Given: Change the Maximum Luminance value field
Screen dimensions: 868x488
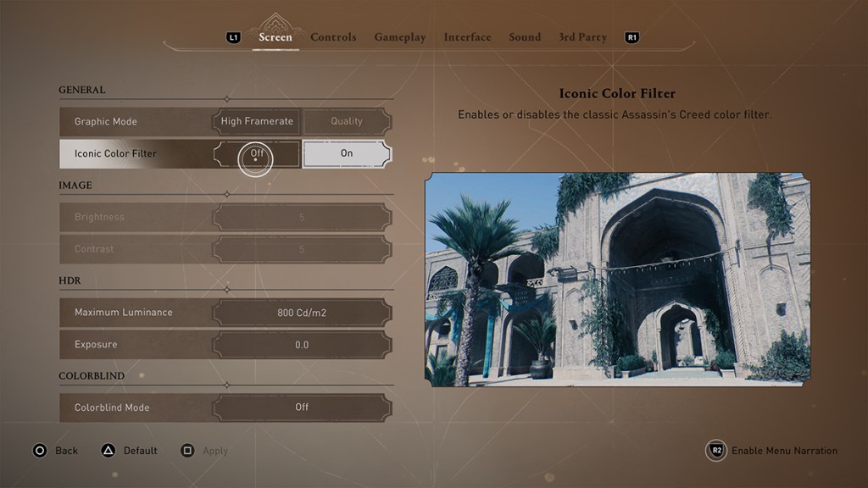Looking at the screenshot, I should (302, 313).
